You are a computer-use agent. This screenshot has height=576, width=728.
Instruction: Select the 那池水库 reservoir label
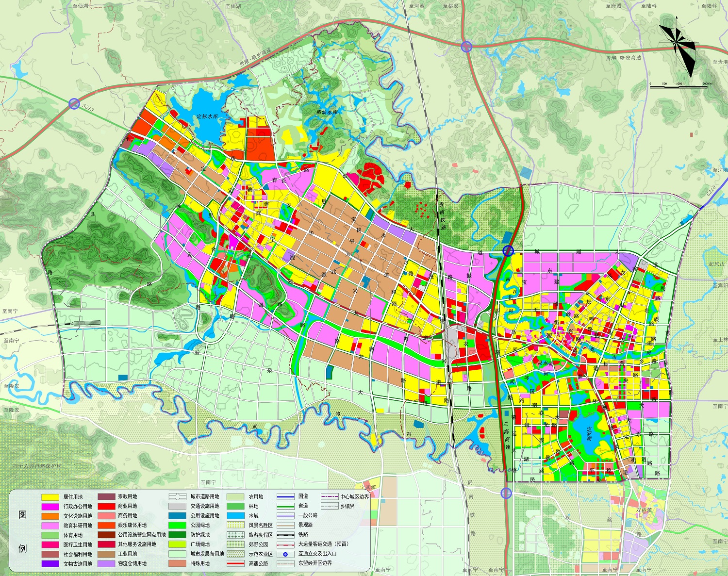tap(327, 112)
